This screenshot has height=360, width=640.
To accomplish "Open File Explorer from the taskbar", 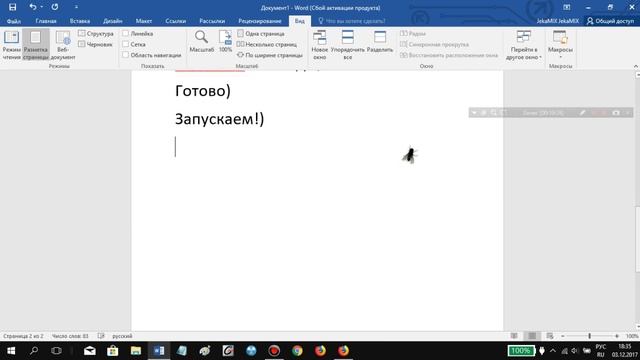I will click(x=136, y=351).
